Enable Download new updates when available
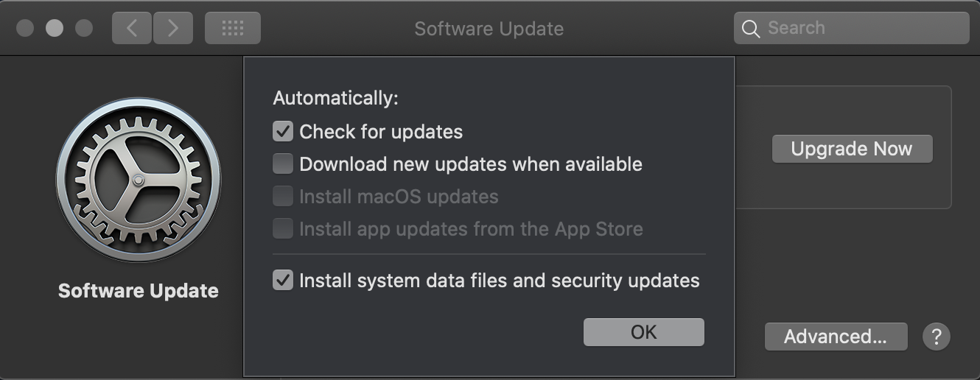The image size is (980, 380). (x=283, y=163)
